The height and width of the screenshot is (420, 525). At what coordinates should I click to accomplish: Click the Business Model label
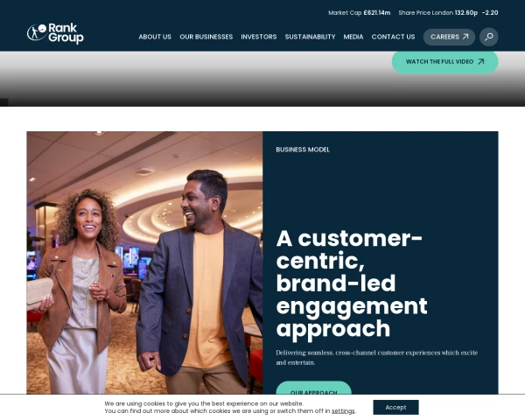[303, 150]
